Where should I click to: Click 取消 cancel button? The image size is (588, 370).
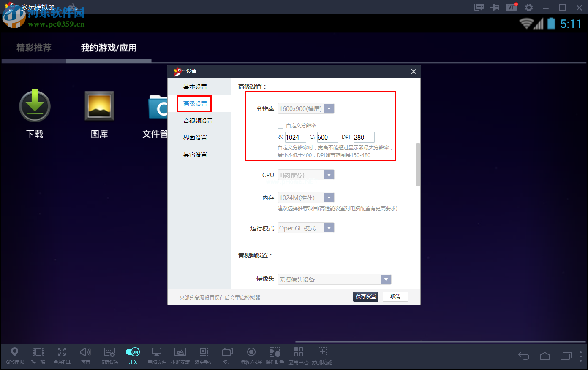[395, 297]
